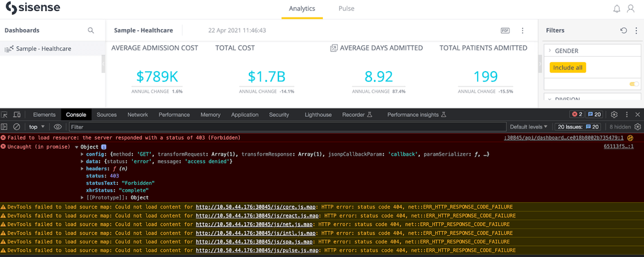Viewport: 644px width, 257px height.
Task: Click the blue 20 messages badge
Action: point(594,115)
